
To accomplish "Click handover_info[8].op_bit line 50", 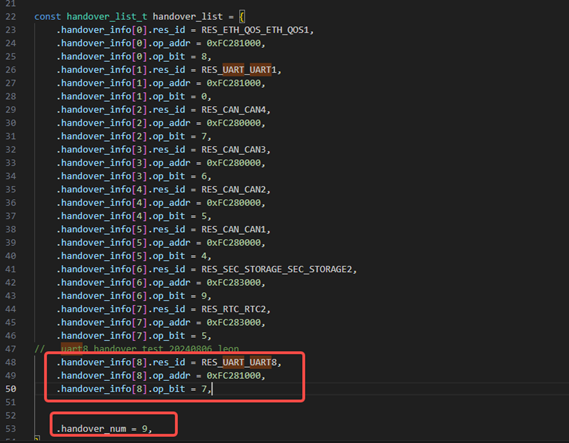I will coord(134,389).
